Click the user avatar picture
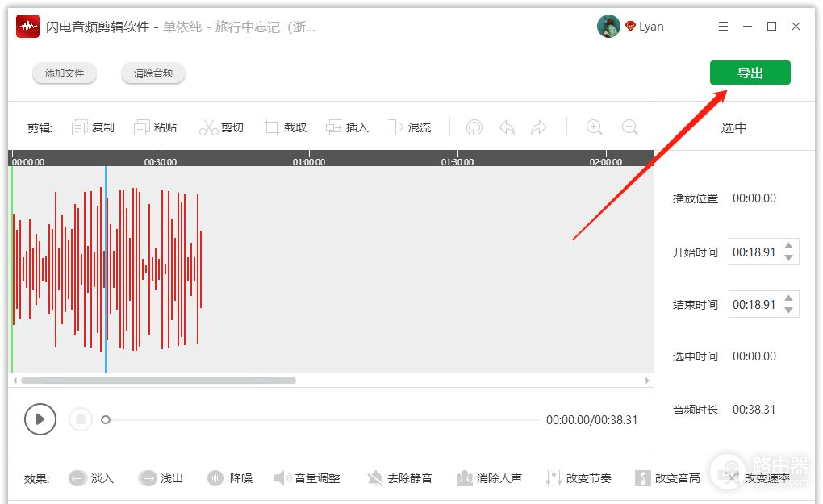Screen dimensions: 823x504 coord(608,27)
